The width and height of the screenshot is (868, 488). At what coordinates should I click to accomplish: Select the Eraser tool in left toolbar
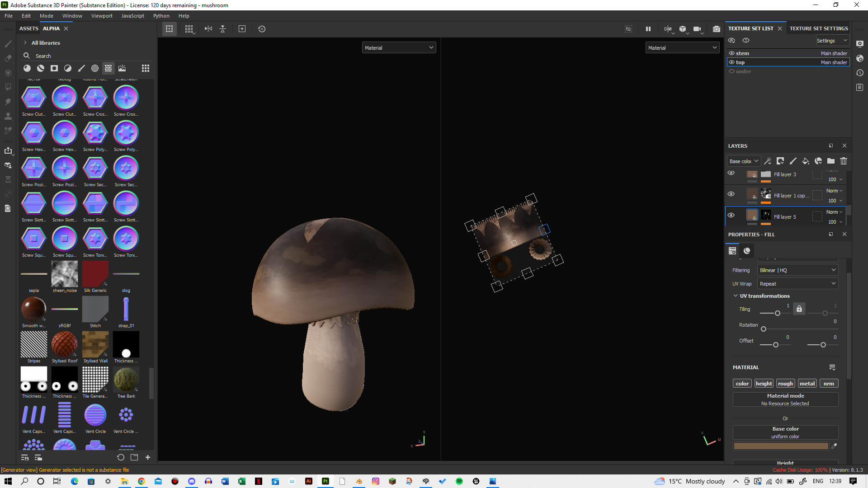coord(8,58)
